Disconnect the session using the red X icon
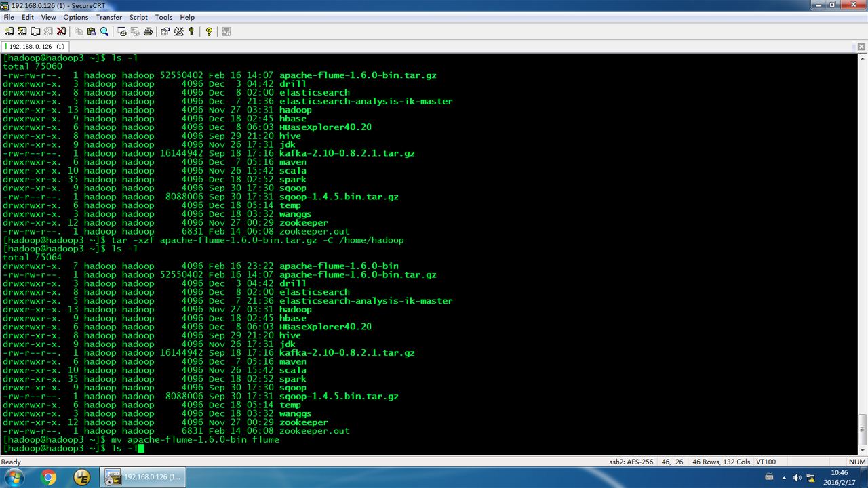 click(x=61, y=31)
